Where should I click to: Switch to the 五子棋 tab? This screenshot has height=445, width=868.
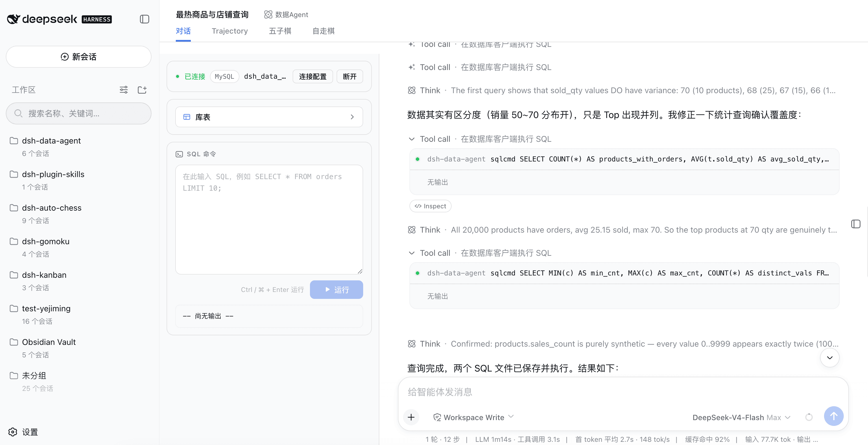point(280,31)
